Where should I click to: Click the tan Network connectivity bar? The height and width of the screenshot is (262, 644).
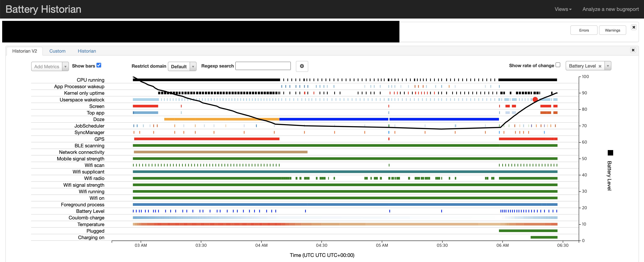[x=220, y=152]
